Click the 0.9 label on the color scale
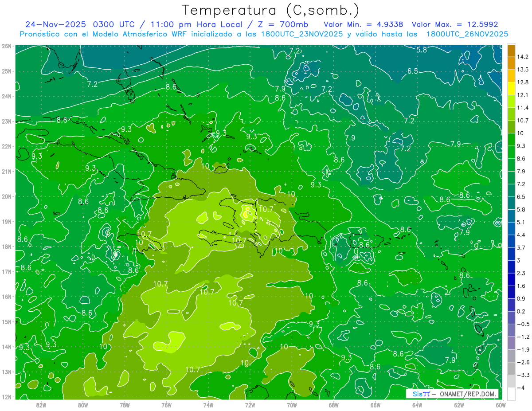 point(521,298)
